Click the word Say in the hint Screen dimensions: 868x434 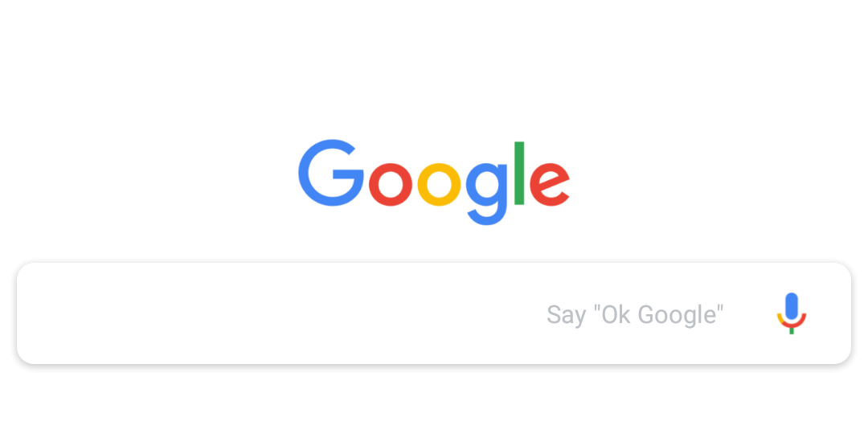(x=567, y=316)
